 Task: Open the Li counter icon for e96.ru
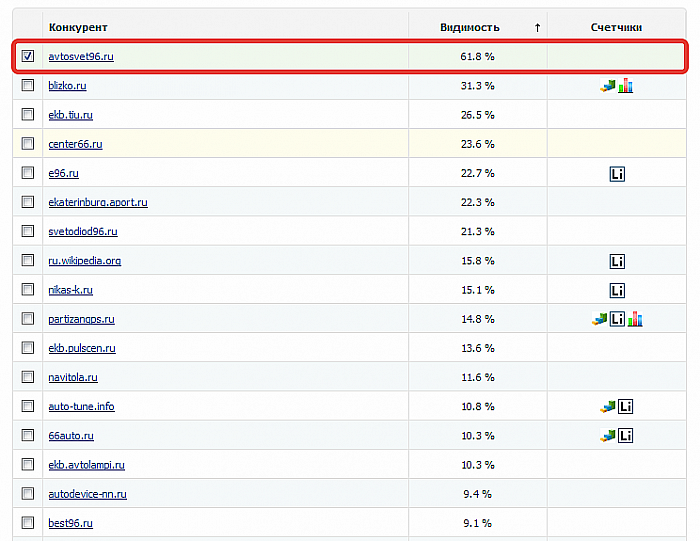(x=617, y=174)
